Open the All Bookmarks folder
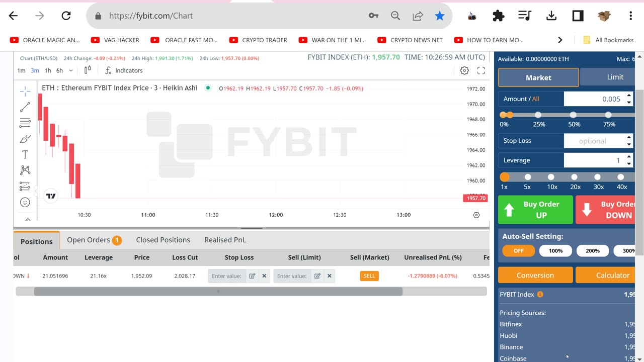This screenshot has width=644, height=362. pos(608,40)
